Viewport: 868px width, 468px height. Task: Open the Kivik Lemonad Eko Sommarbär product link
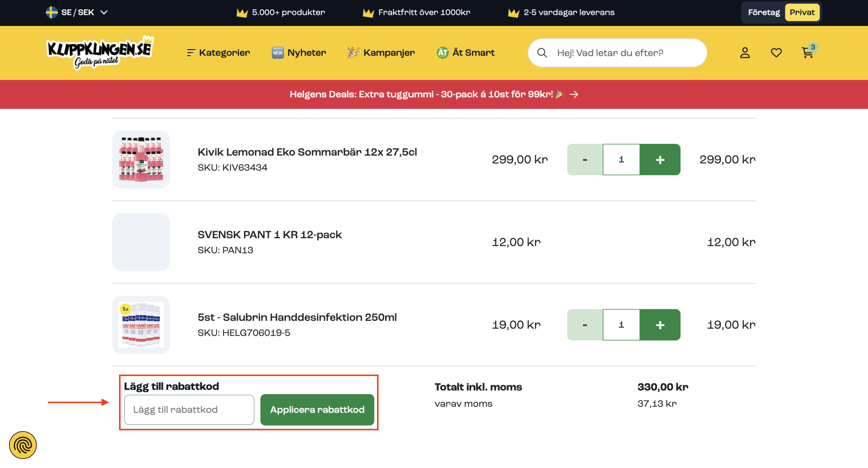(x=307, y=152)
